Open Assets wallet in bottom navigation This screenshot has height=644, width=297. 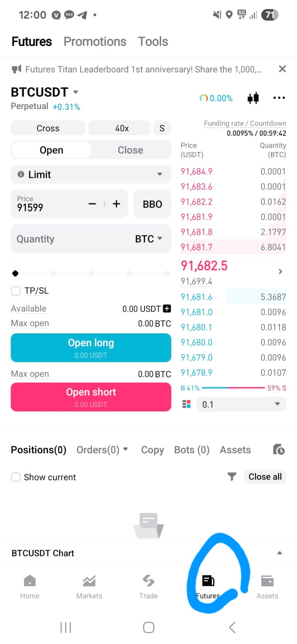tap(267, 587)
